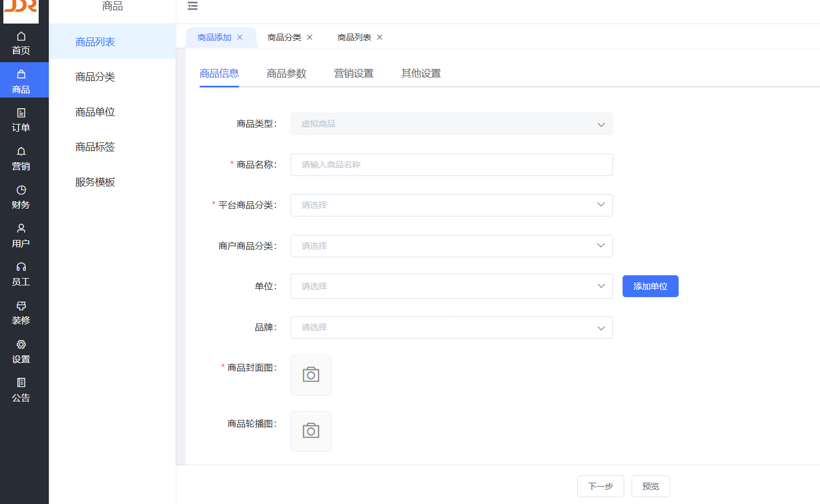Go to 营销 marketing via the bell icon
This screenshot has width=820, height=504.
click(x=21, y=151)
